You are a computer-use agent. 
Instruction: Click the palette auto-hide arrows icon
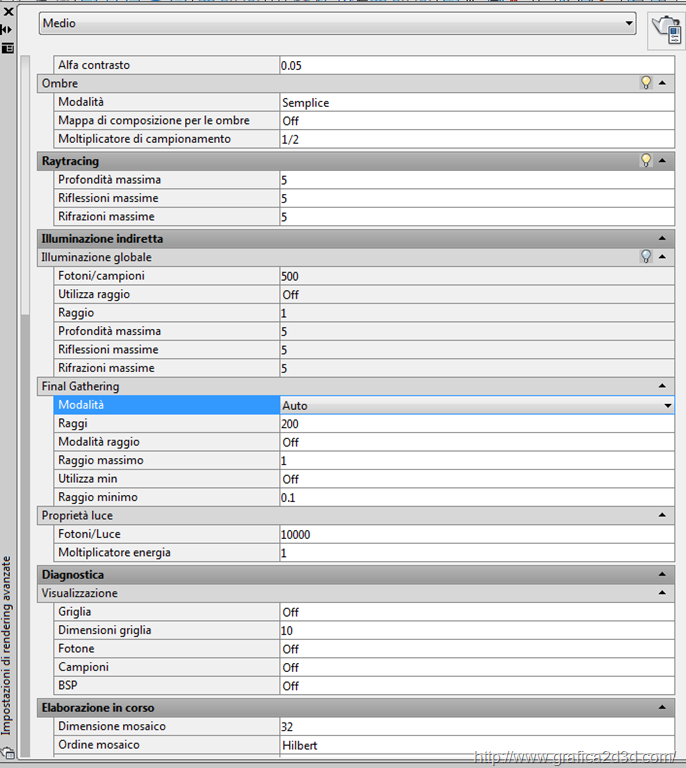[x=7, y=30]
